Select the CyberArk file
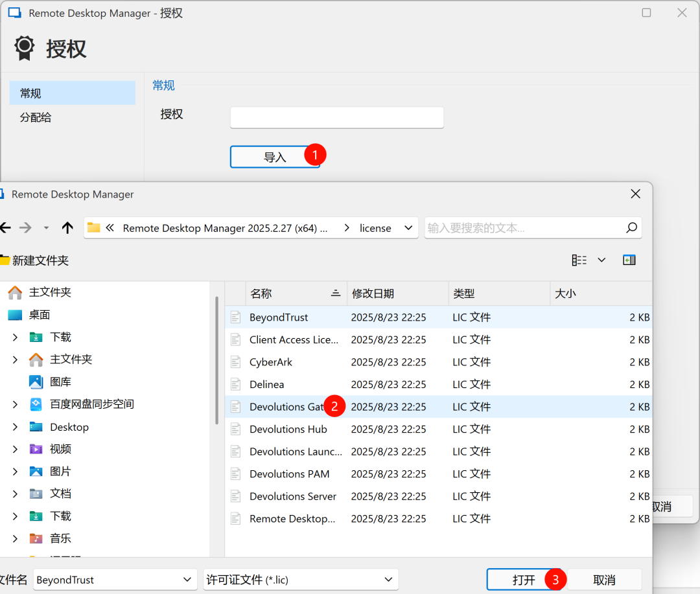Screen dimensions: 700x594 (438, 362)
